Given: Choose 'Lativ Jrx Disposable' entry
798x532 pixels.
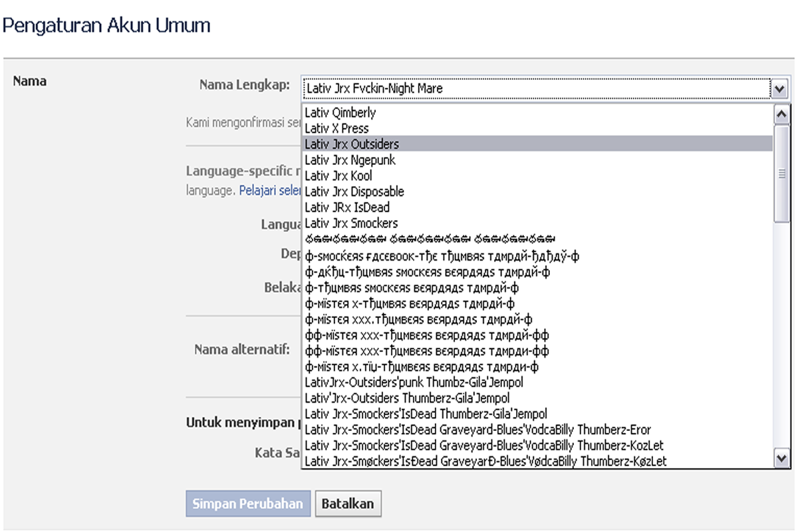Looking at the screenshot, I should tap(354, 192).
